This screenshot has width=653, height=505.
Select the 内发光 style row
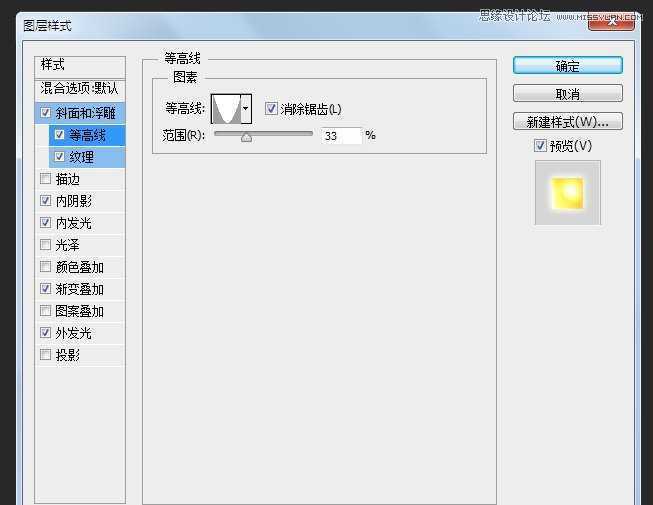coord(80,223)
